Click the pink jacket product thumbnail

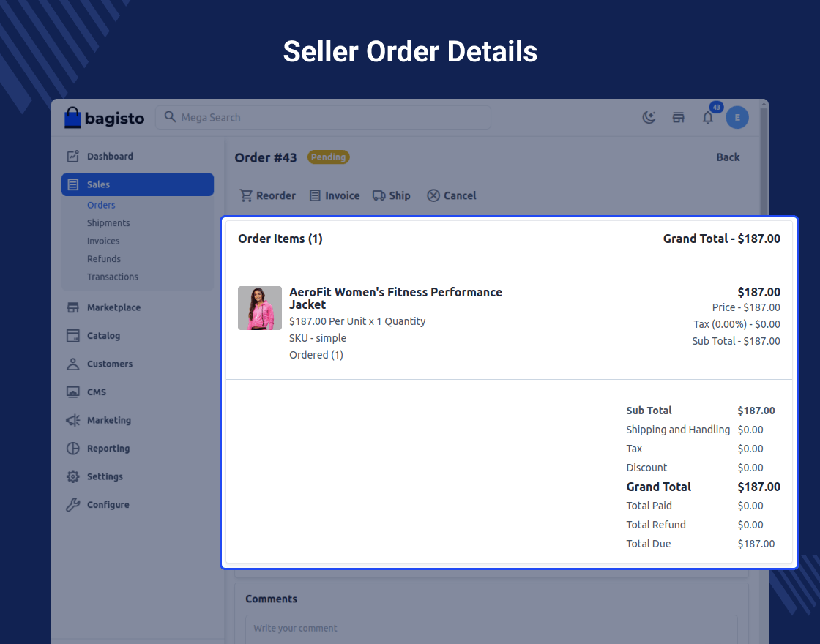tap(260, 308)
